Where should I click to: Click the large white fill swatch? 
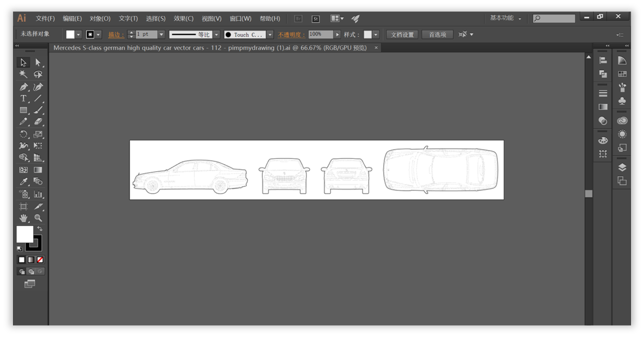24,234
